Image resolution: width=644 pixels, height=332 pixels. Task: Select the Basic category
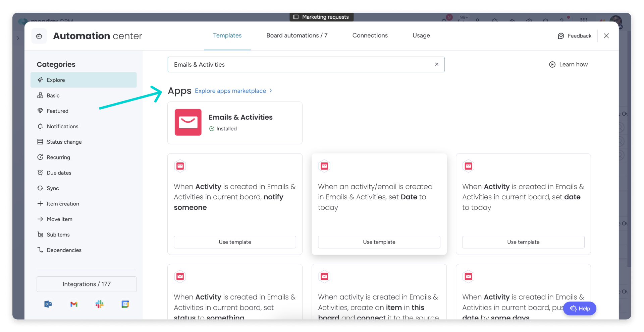coord(84,95)
